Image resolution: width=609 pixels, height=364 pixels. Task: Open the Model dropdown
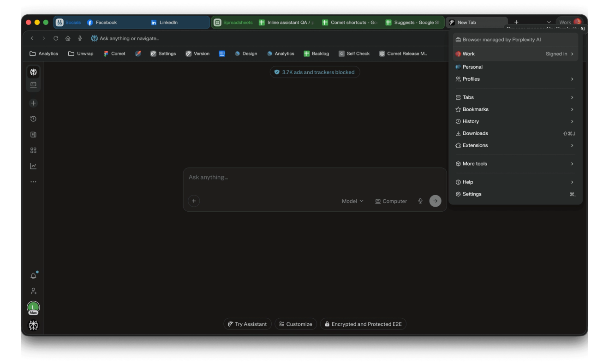[352, 201]
